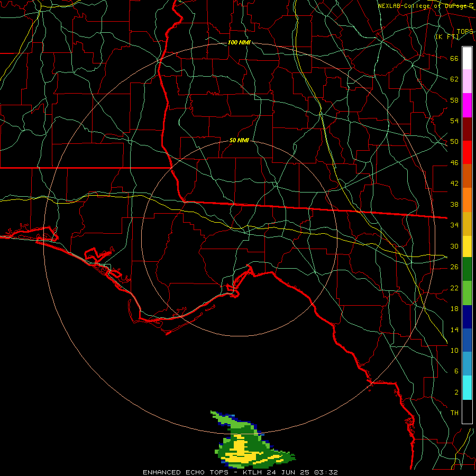Click the '66' legend value
This screenshot has width=476, height=476.
tap(454, 58)
